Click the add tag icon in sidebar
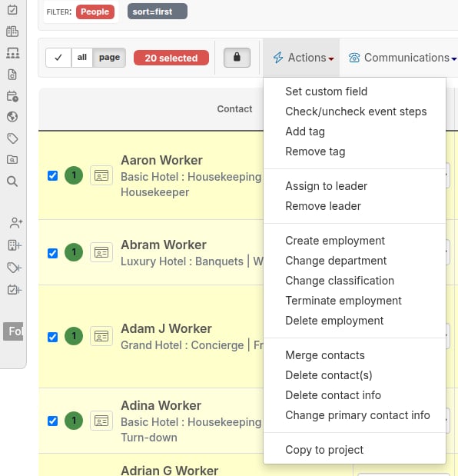This screenshot has height=476, width=458. click(14, 268)
